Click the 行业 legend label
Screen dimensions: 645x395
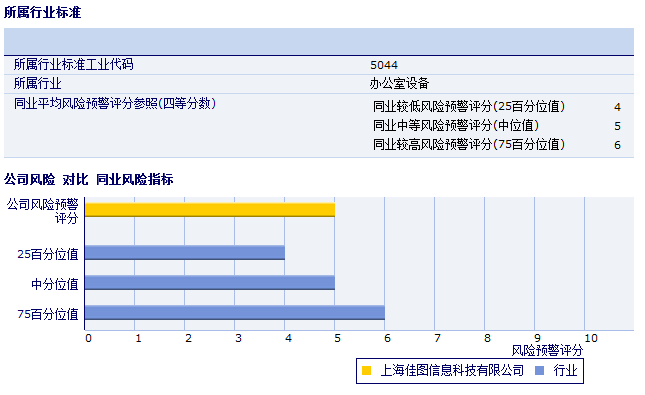[566, 371]
